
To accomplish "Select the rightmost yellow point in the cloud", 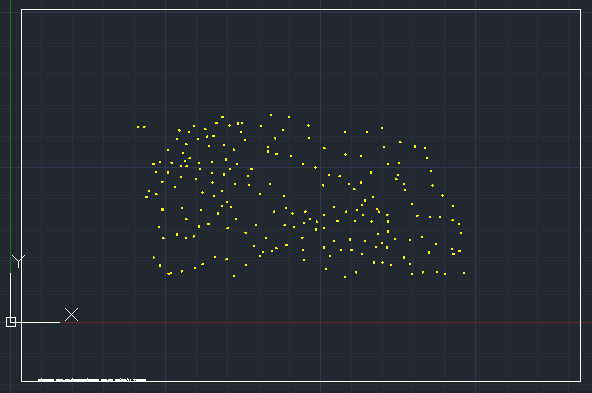I will (x=464, y=273).
